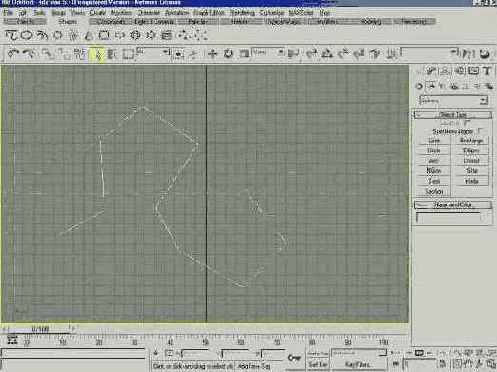The width and height of the screenshot is (497, 372).
Task: Open the Customize menu
Action: [272, 13]
